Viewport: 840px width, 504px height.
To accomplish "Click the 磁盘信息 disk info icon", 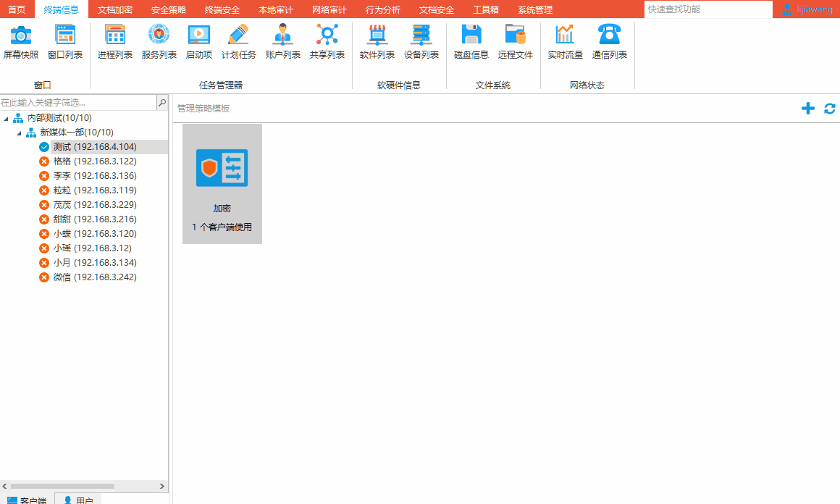I will [471, 35].
